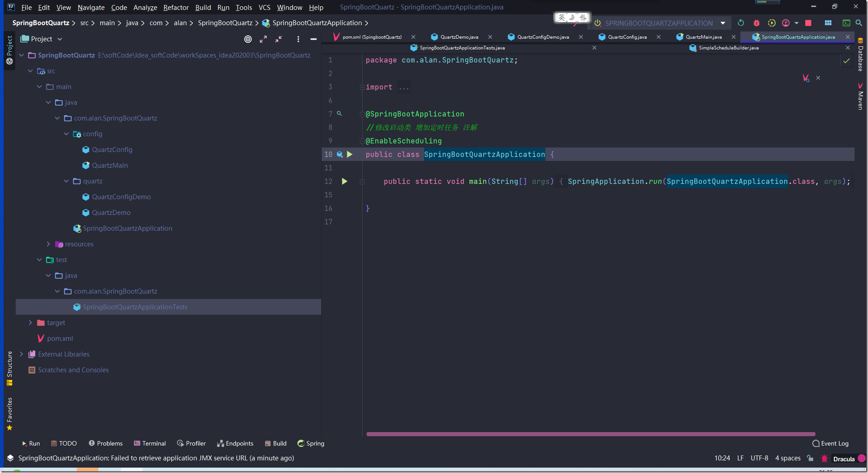Viewport: 868px width, 473px height.
Task: Open the project structure grid icon
Action: pos(828,23)
